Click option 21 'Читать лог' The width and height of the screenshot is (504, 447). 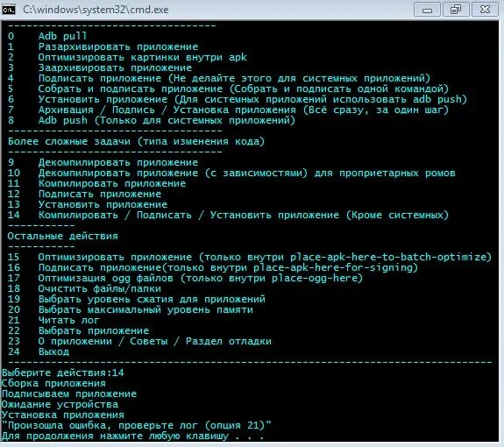53,321
